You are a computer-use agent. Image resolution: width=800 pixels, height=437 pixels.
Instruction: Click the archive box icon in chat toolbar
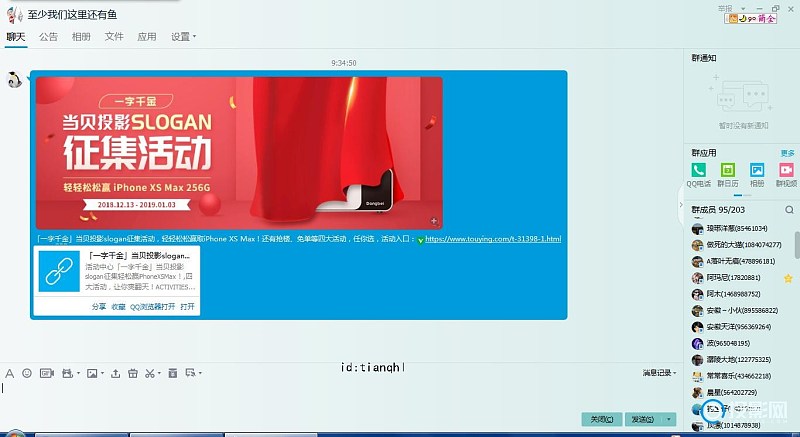pos(173,373)
